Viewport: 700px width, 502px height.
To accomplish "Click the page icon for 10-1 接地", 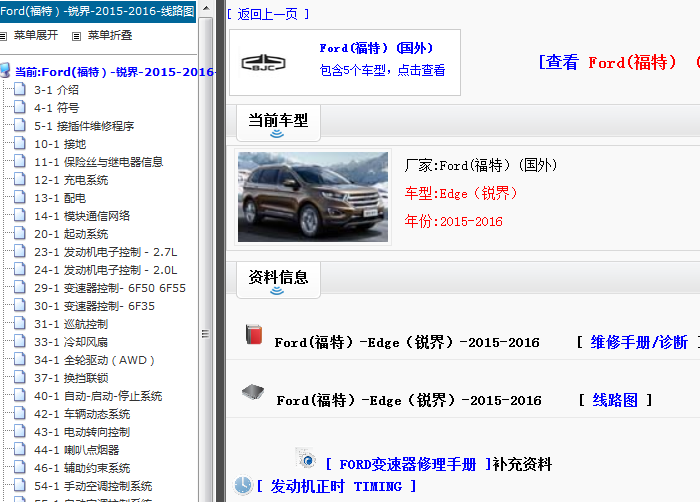I will point(20,143).
